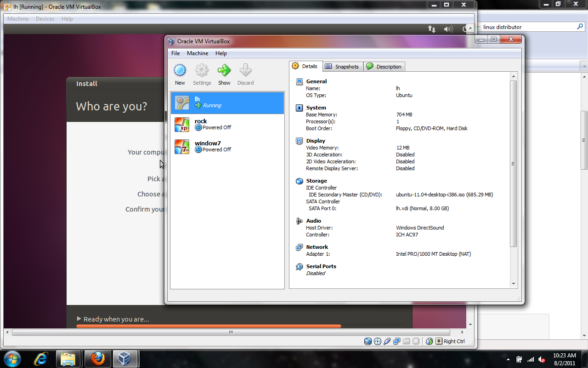Open Windows Explorer from the taskbar
This screenshot has height=368, width=588.
[x=68, y=358]
